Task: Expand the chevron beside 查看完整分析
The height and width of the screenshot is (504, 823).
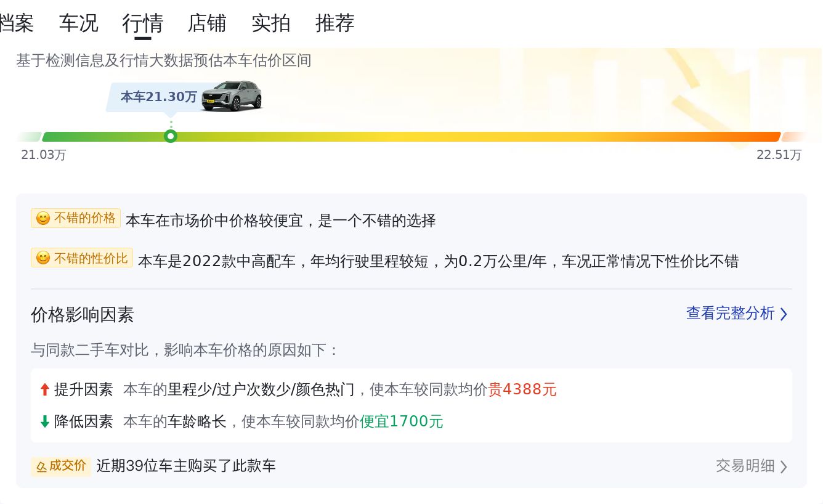Action: coord(784,314)
